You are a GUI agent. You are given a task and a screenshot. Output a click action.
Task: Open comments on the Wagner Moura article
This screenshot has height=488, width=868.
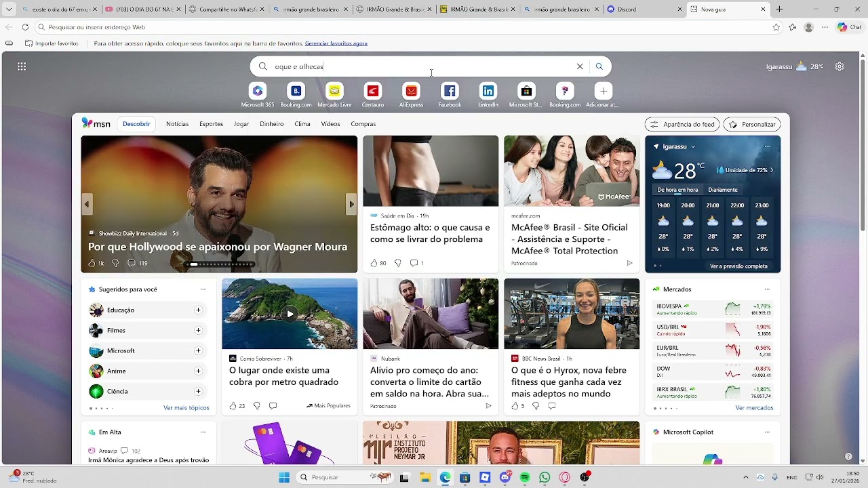(x=138, y=263)
